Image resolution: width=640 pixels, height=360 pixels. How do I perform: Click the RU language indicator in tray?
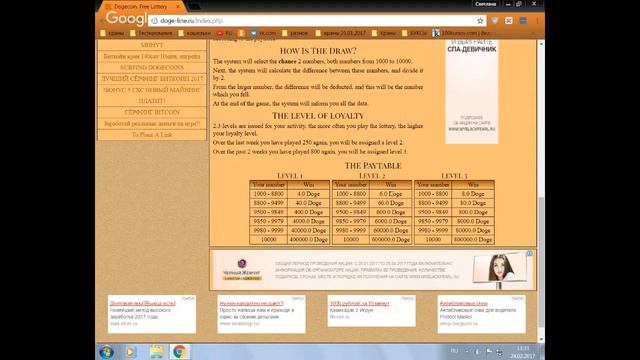(454, 351)
